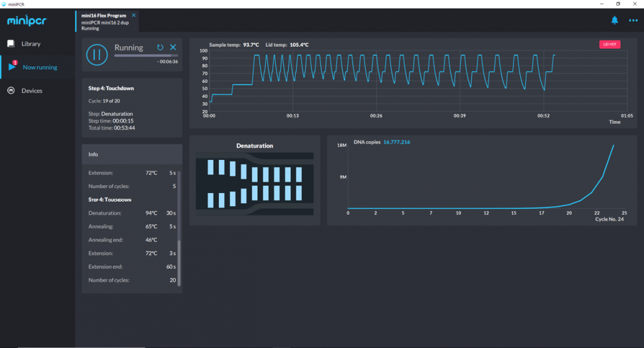Viewport: 644px width, 348px height.
Task: Click the 00:52 time axis label
Action: pos(543,116)
